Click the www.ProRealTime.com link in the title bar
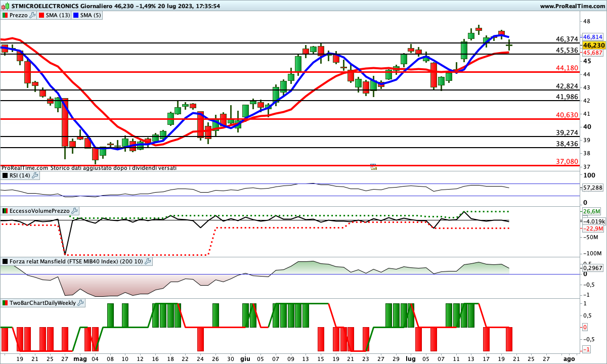Image resolution: width=607 pixels, height=364 pixels. (x=572, y=6)
